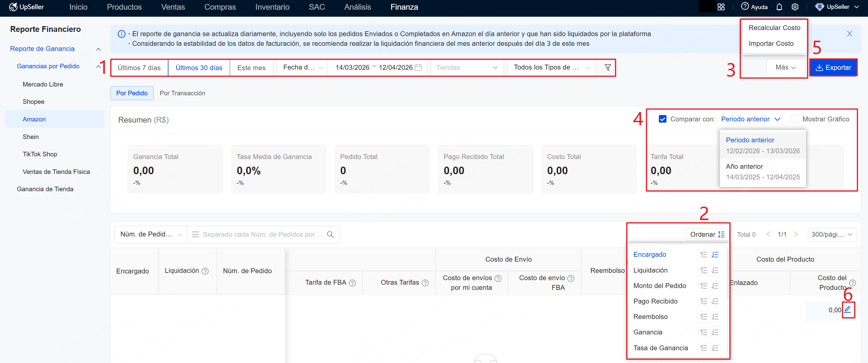Uncheck the Comparar con checkbox
Image resolution: width=868 pixels, height=363 pixels.
(x=662, y=119)
